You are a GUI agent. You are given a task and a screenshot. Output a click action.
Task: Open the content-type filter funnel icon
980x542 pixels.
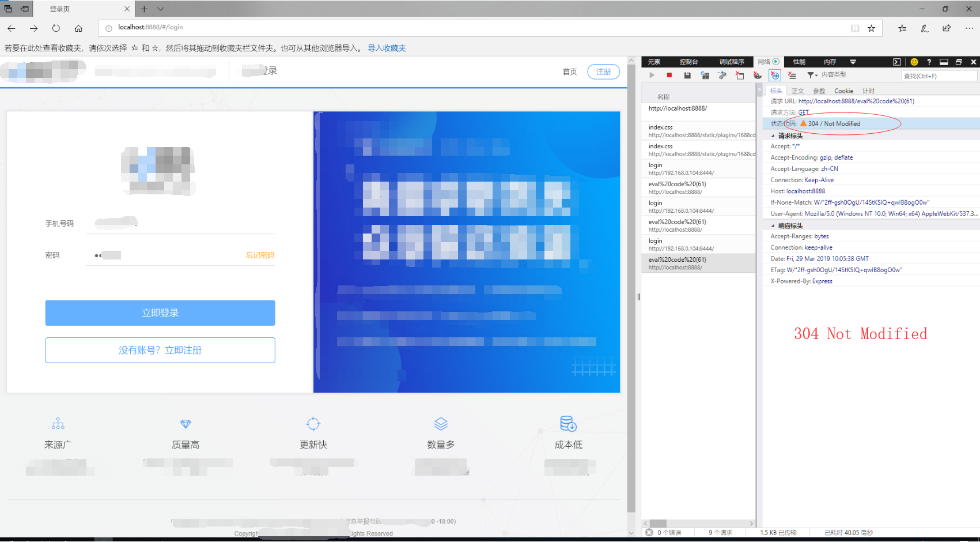[x=810, y=75]
